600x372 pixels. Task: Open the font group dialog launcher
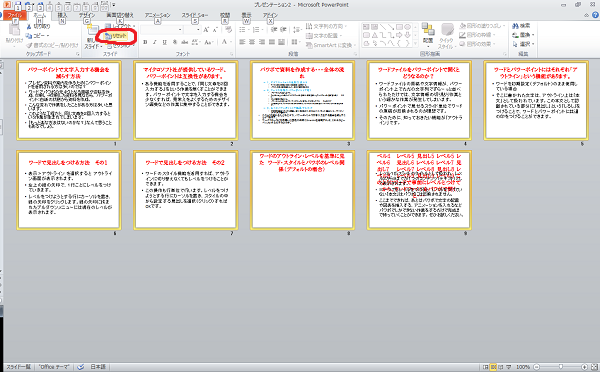pyautogui.click(x=231, y=54)
